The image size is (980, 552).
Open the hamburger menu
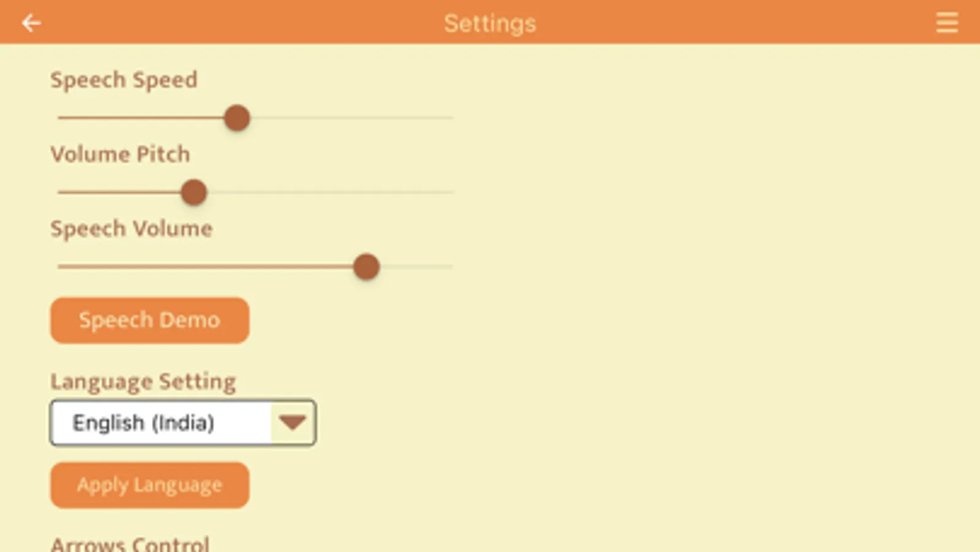946,23
